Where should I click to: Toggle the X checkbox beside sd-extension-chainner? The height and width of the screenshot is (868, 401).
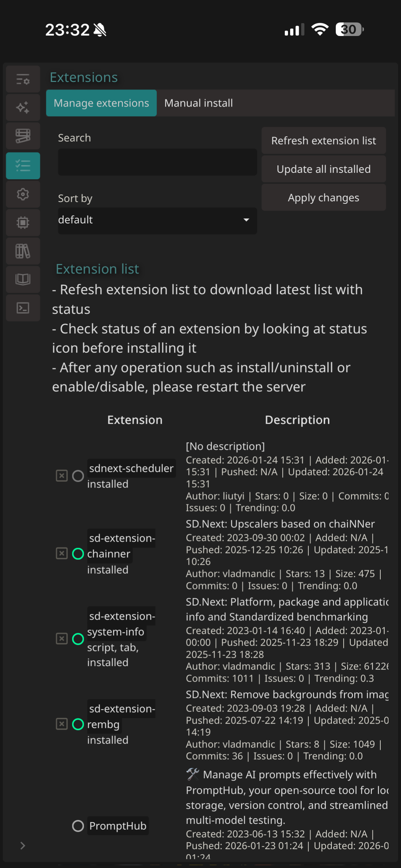tap(62, 553)
